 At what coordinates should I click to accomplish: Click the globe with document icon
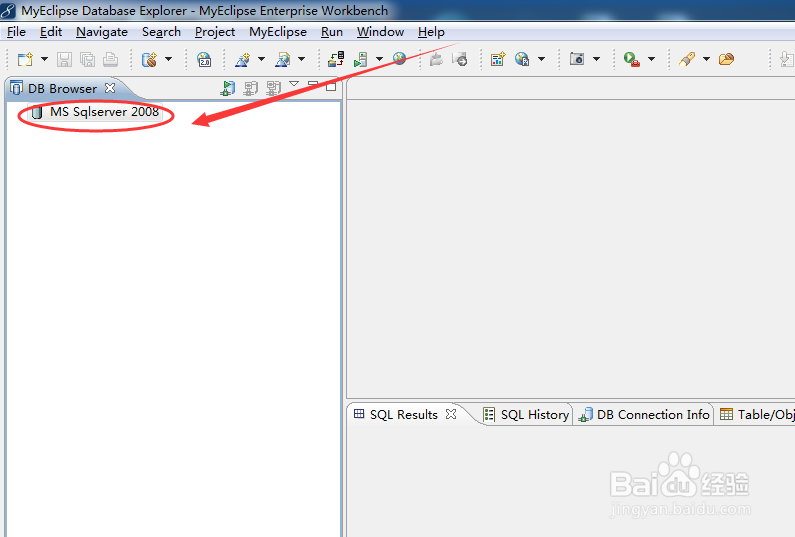click(x=522, y=59)
